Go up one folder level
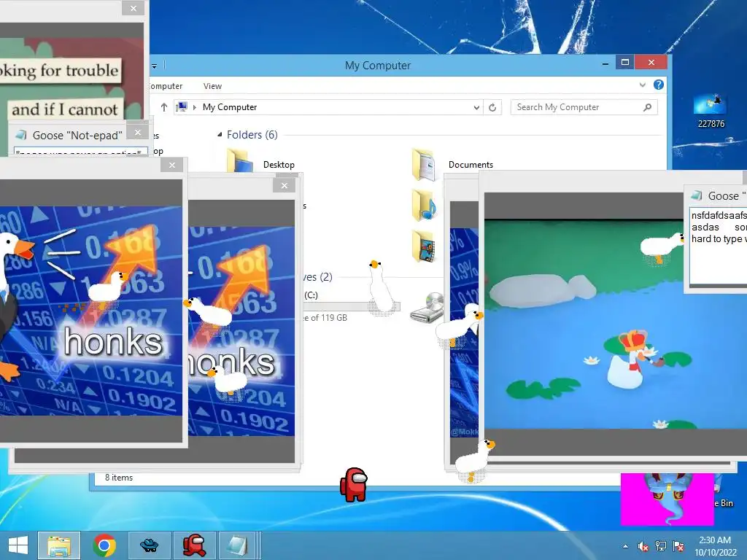The width and height of the screenshot is (747, 560). (164, 108)
